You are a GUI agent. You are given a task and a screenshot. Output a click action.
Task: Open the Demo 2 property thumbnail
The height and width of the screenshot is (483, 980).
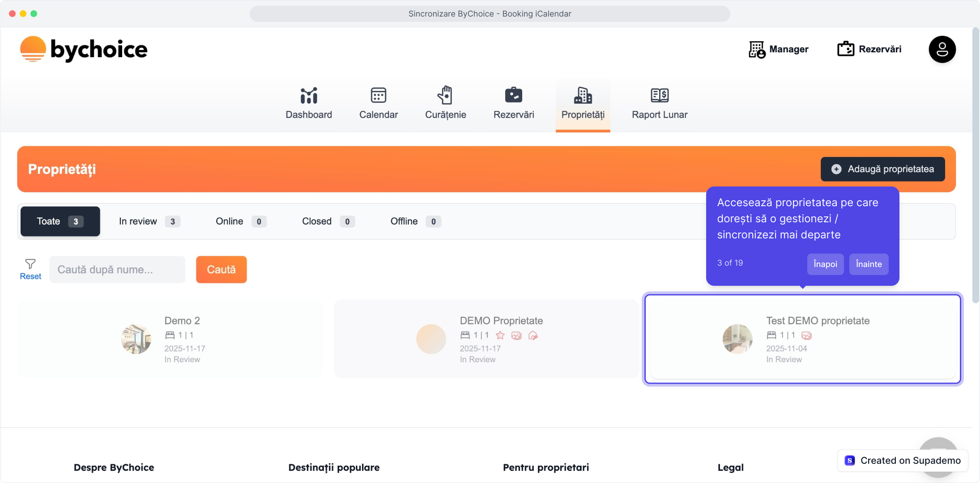click(x=136, y=339)
